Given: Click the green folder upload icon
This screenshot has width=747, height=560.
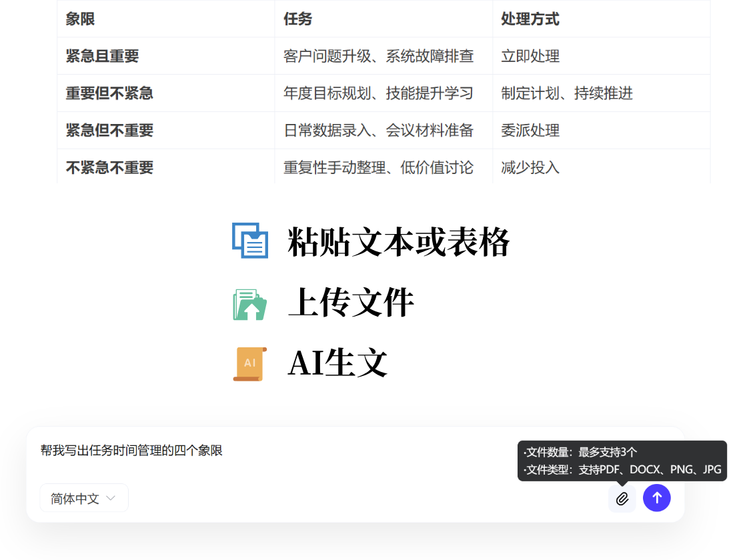Looking at the screenshot, I should (249, 303).
